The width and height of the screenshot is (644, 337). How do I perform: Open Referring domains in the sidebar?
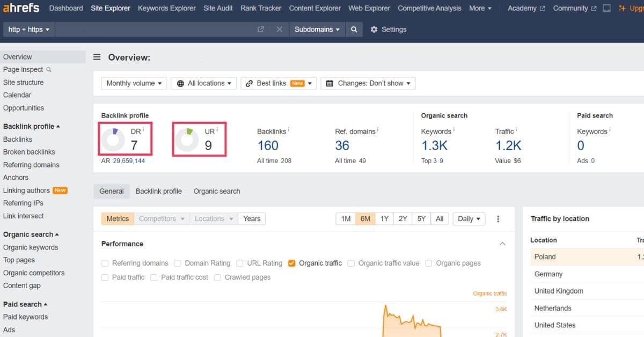pos(31,165)
